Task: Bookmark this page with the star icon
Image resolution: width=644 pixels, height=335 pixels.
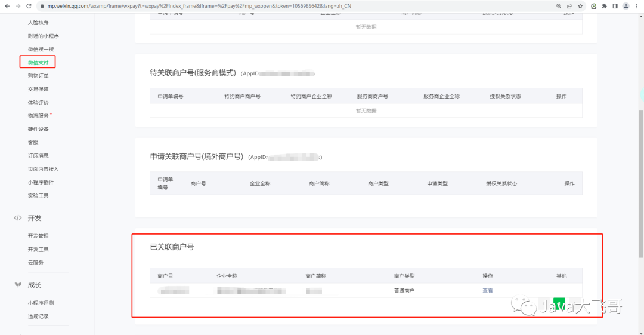Action: [x=580, y=6]
